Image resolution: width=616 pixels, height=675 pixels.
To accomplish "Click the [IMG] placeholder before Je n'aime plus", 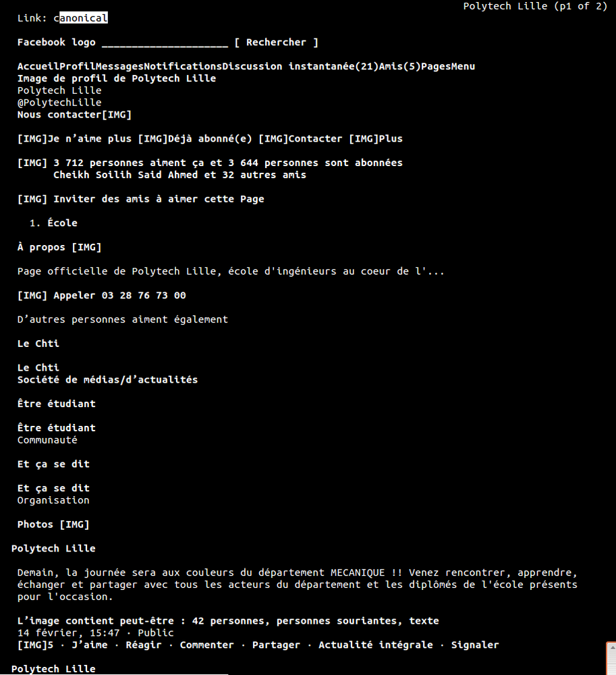I will tap(32, 139).
